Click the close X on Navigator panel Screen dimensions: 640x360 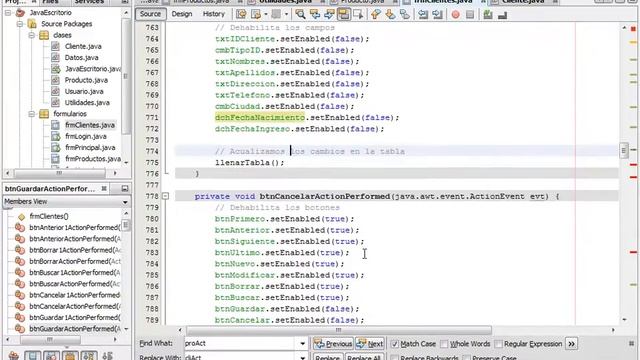[x=104, y=189]
